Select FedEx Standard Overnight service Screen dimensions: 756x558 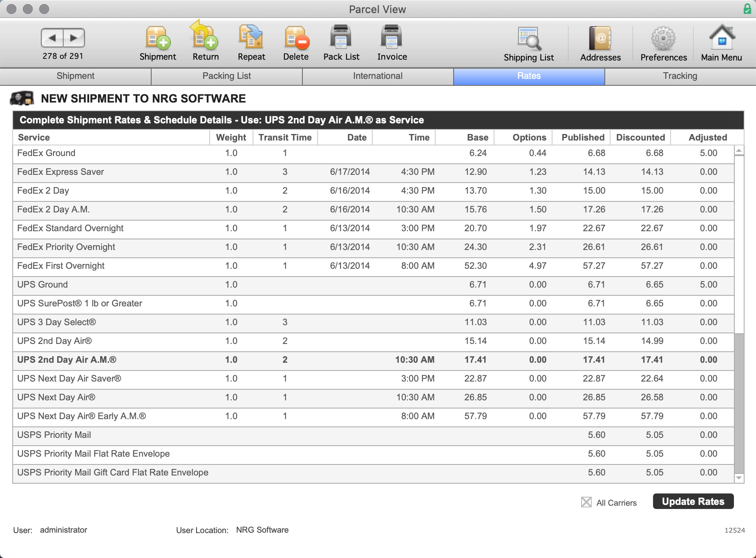374,229
